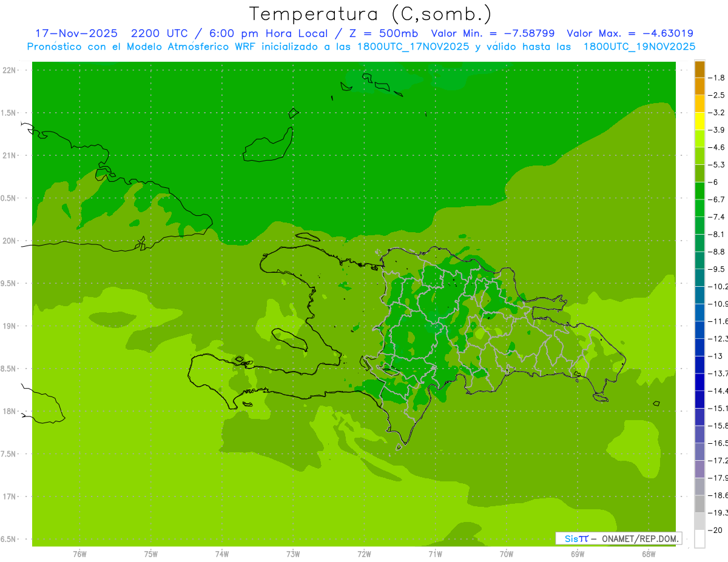
Task: Click the 73W longitude label
Action: coord(293,554)
